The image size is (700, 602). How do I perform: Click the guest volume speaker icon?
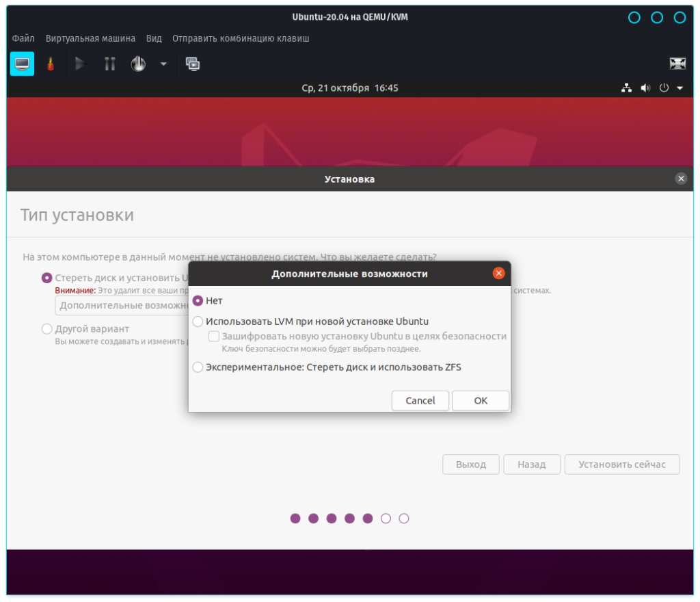pyautogui.click(x=645, y=88)
